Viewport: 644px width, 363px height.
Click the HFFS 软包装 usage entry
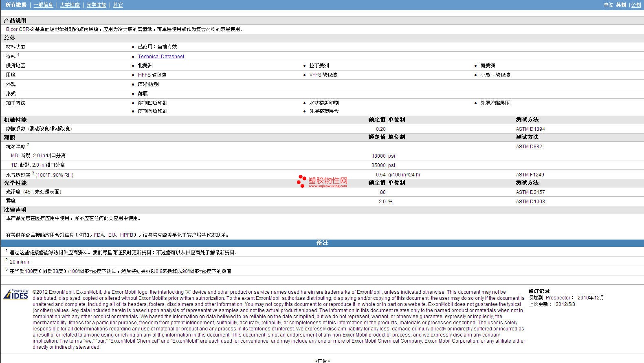click(x=152, y=75)
